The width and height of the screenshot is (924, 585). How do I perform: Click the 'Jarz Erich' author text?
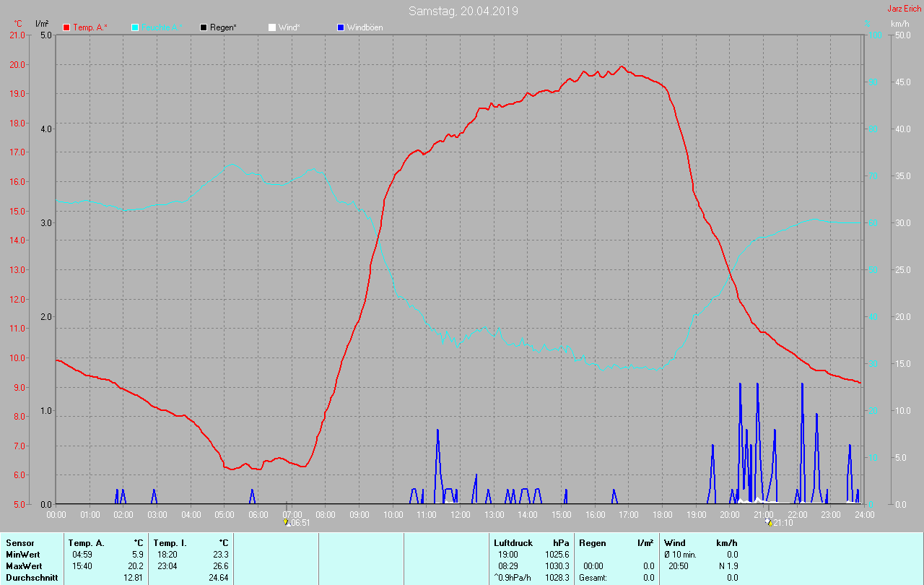coord(904,9)
